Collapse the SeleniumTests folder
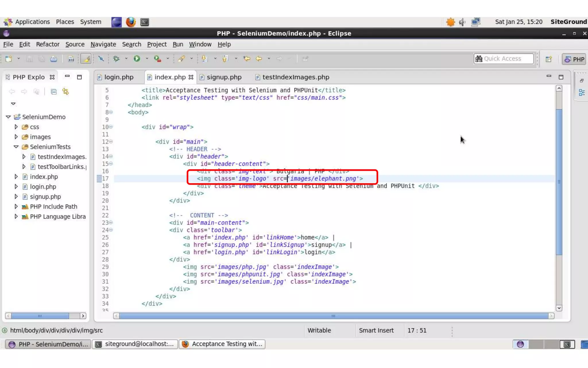Screen dimensions: 588x368 [x=16, y=147]
